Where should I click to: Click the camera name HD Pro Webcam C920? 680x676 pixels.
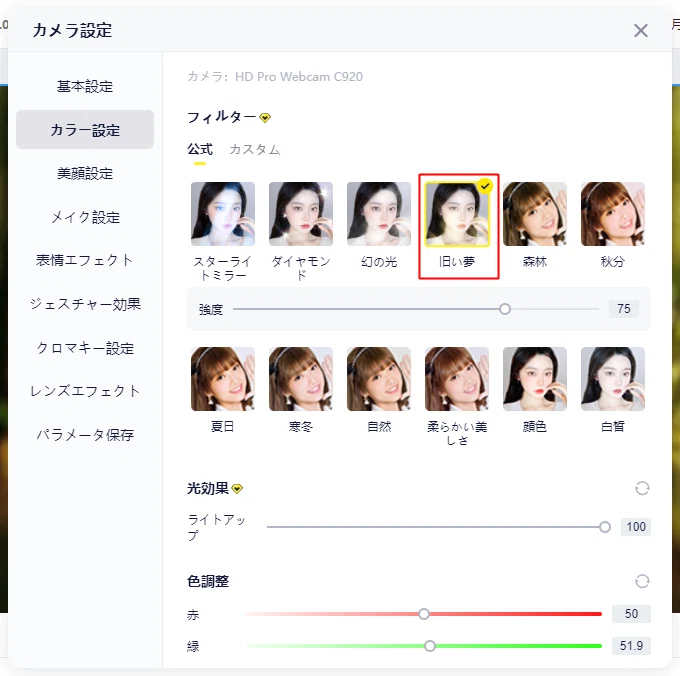click(299, 77)
